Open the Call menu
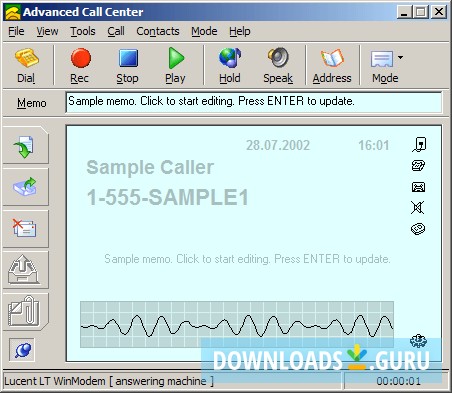This screenshot has width=452, height=393. click(x=116, y=31)
